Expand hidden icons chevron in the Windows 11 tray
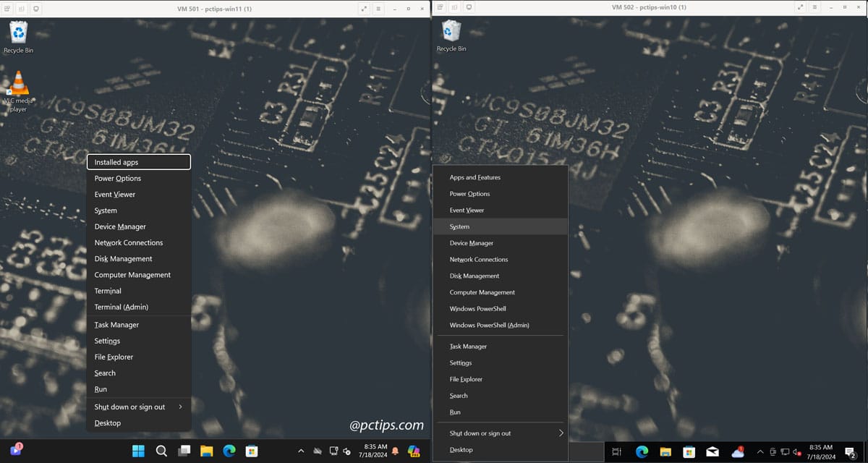868x463 pixels. pyautogui.click(x=301, y=450)
